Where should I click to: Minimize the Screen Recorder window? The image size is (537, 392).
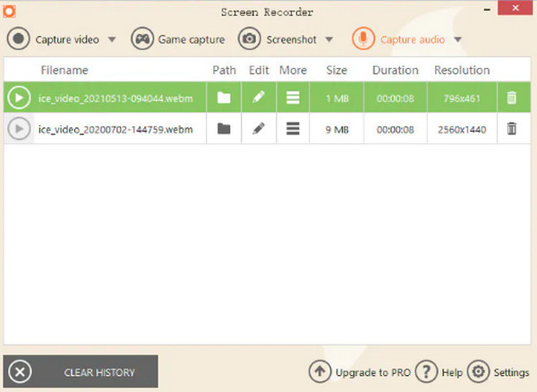(487, 10)
